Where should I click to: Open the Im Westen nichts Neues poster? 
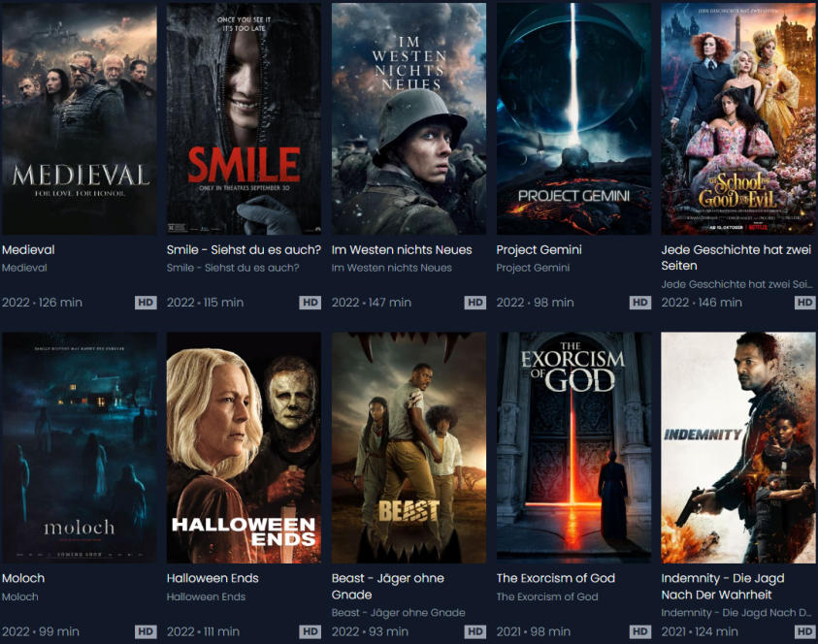(409, 119)
